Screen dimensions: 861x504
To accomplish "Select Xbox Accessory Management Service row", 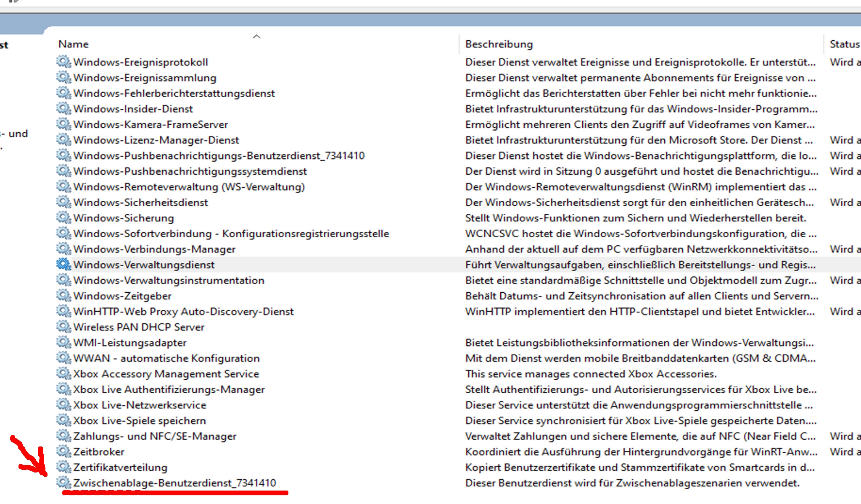I will point(166,374).
